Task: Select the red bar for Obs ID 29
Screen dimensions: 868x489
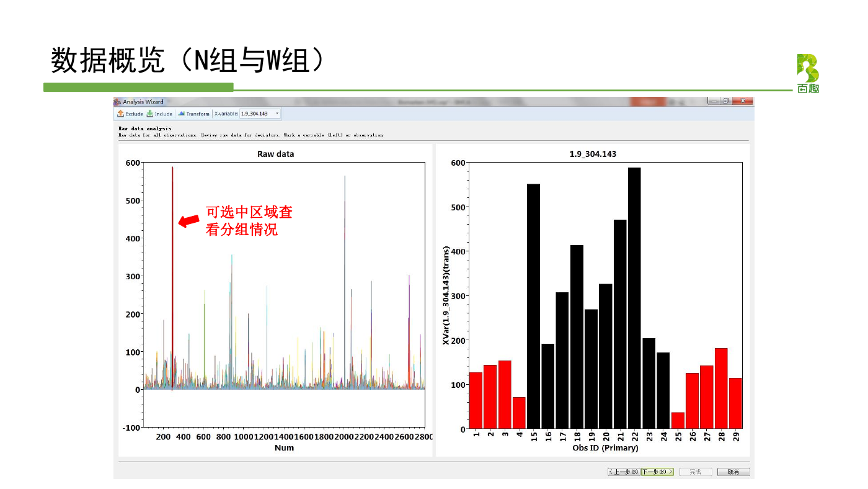Action: coord(735,403)
